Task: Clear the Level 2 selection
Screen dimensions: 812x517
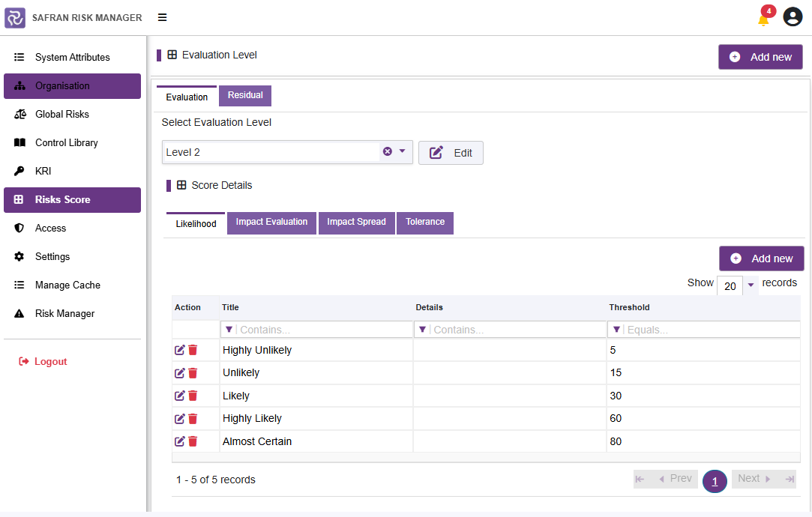Action: [x=388, y=151]
